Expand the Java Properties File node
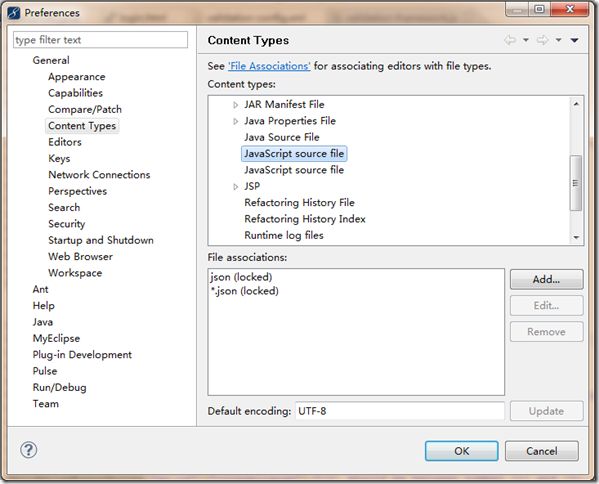The height and width of the screenshot is (484, 599). pyautogui.click(x=236, y=121)
